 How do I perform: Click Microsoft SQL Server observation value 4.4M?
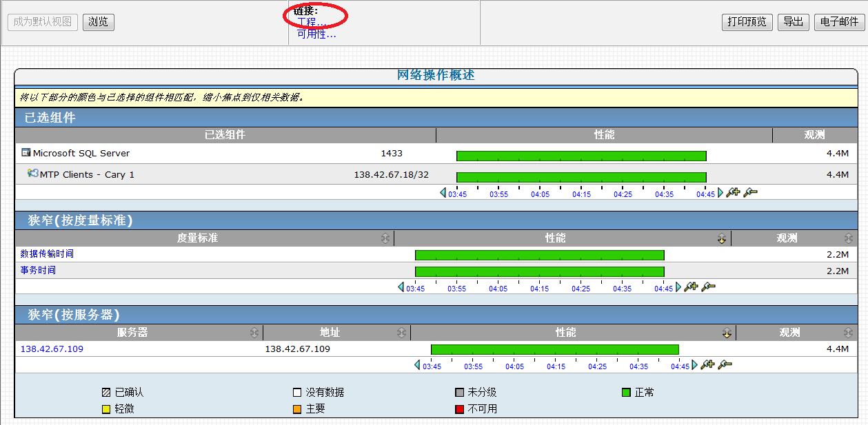838,153
